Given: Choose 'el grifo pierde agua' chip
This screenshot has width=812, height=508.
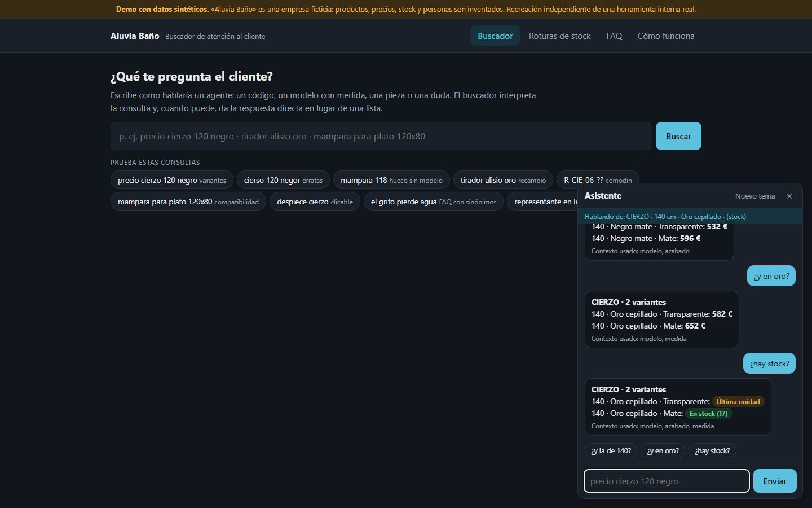Looking at the screenshot, I should (434, 202).
